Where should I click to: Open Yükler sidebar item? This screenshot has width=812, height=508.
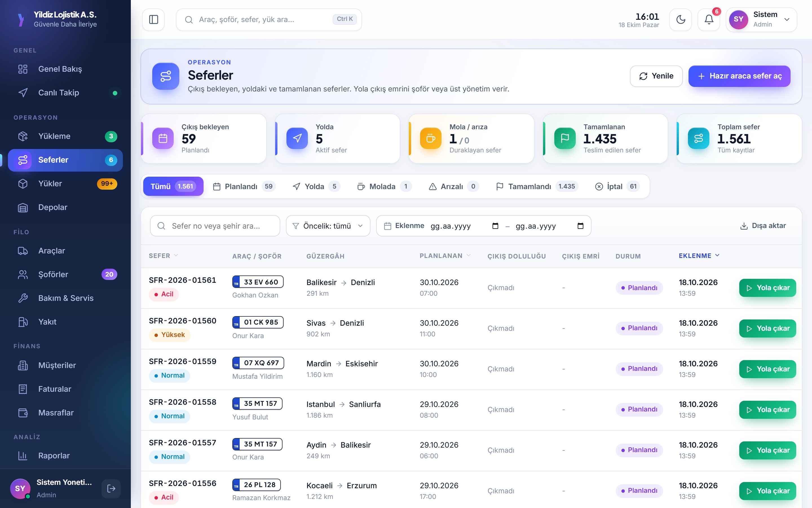pos(65,184)
